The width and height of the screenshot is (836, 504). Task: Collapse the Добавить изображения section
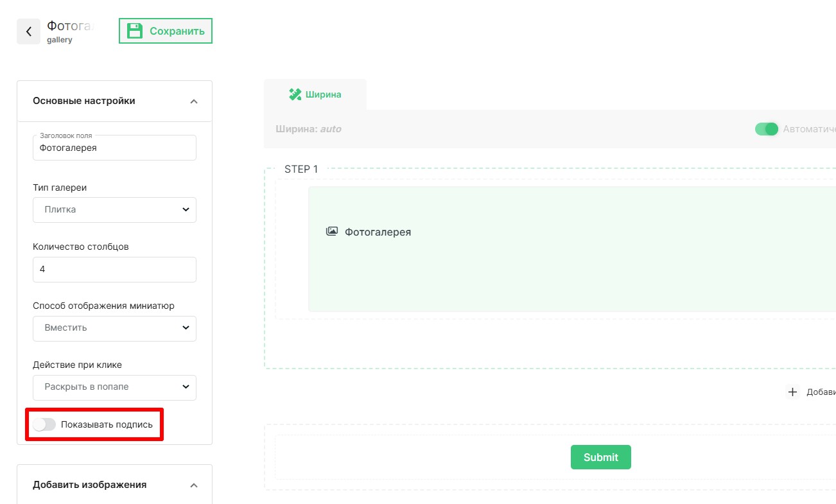click(194, 485)
